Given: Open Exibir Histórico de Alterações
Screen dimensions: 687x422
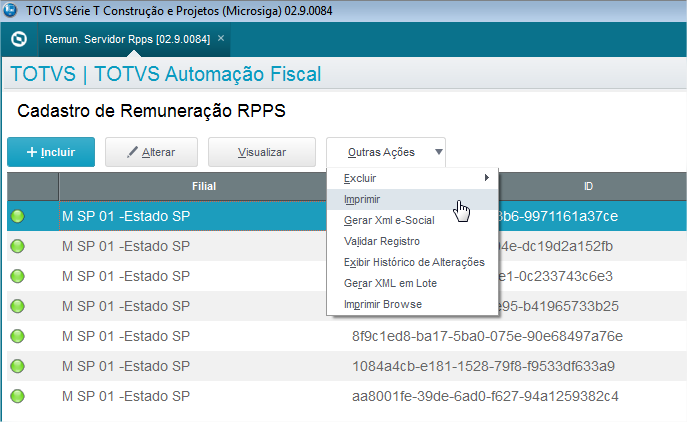Looking at the screenshot, I should point(412,262).
